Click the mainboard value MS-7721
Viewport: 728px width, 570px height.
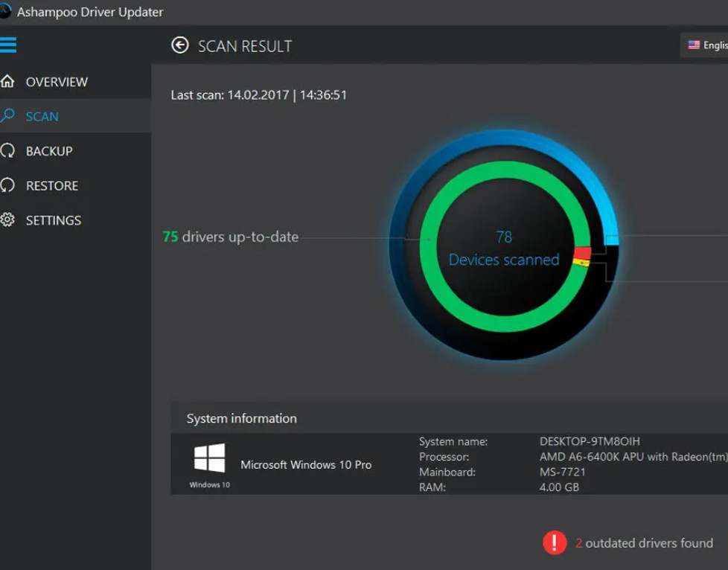(562, 472)
